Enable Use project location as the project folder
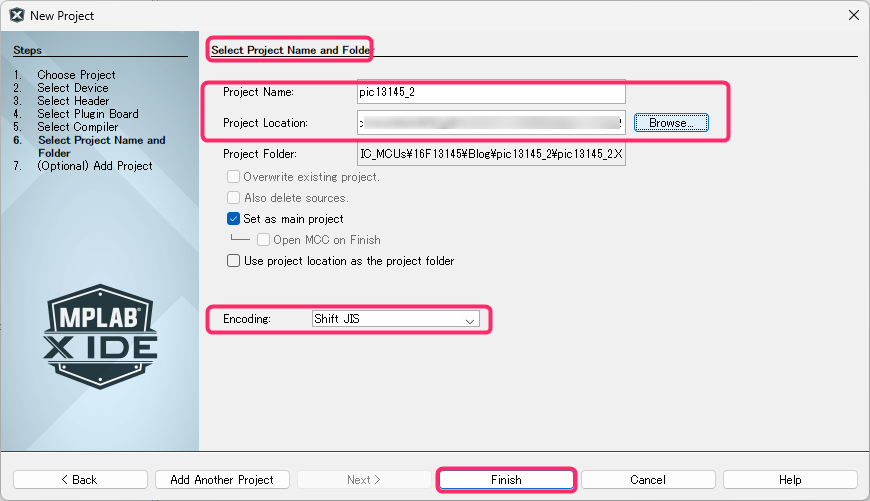 point(234,261)
